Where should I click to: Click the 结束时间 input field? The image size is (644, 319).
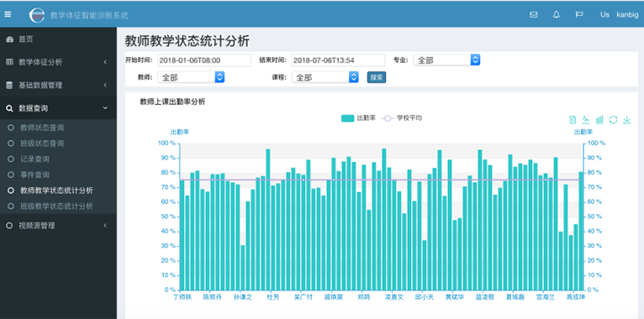(x=339, y=60)
